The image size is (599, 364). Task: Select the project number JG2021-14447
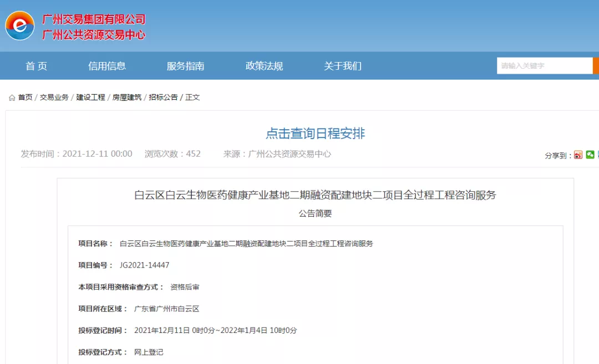[x=144, y=265]
